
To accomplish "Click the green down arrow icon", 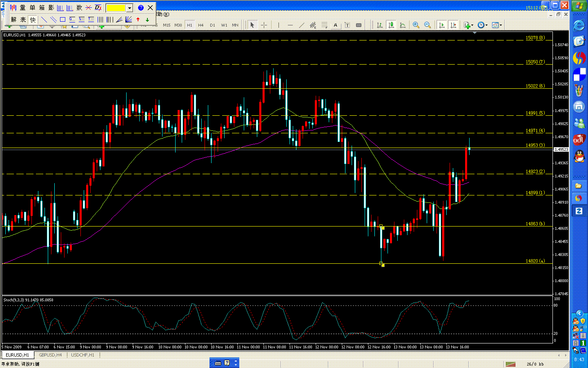I will [147, 19].
